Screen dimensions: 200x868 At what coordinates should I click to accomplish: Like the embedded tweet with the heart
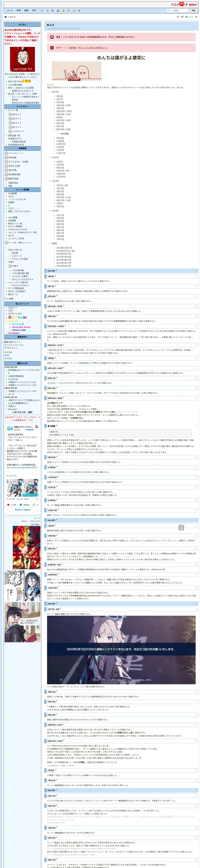[x=8, y=505]
